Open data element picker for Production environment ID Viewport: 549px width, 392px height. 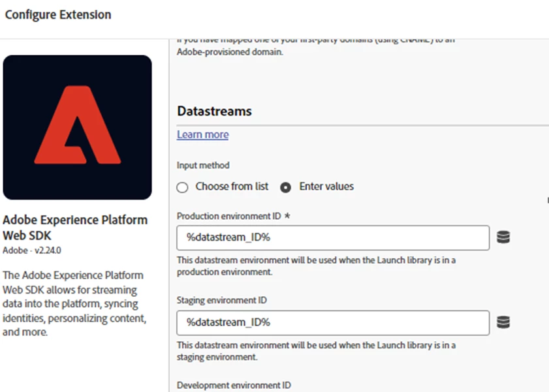503,237
